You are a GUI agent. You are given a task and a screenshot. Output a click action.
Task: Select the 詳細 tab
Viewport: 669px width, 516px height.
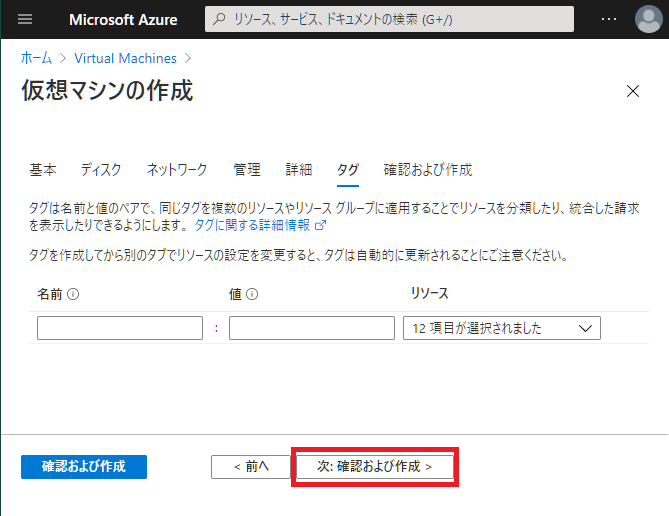coord(299,170)
